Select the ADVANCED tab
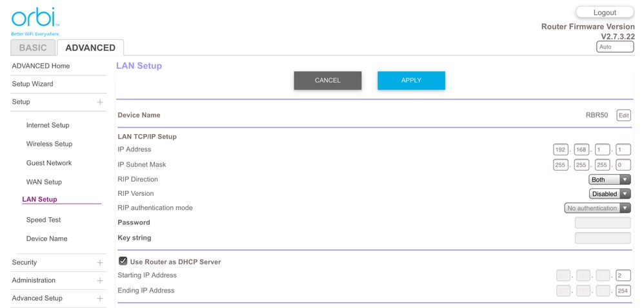This screenshot has height=308, width=644. (90, 48)
